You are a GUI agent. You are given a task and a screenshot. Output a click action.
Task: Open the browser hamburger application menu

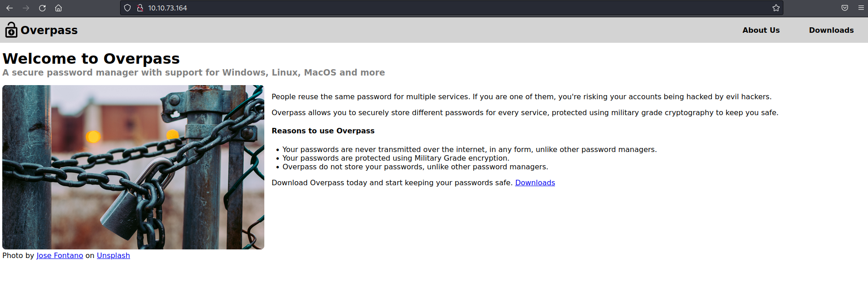pos(861,8)
